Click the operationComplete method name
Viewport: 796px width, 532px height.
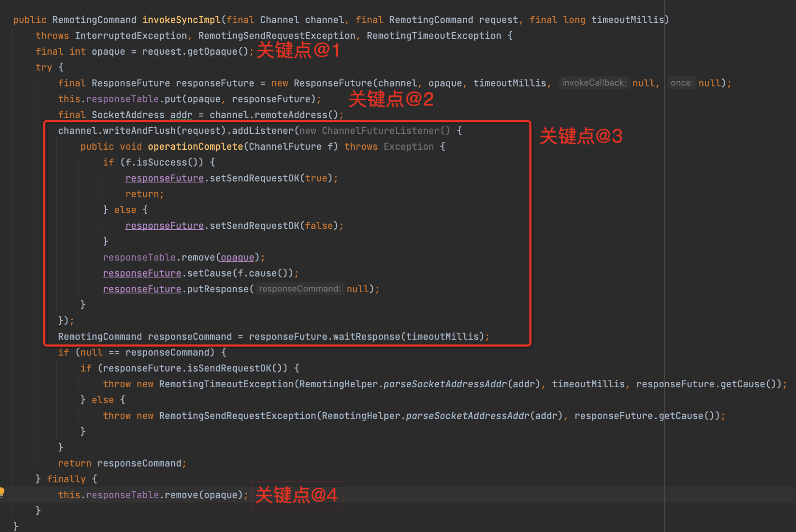(x=195, y=147)
